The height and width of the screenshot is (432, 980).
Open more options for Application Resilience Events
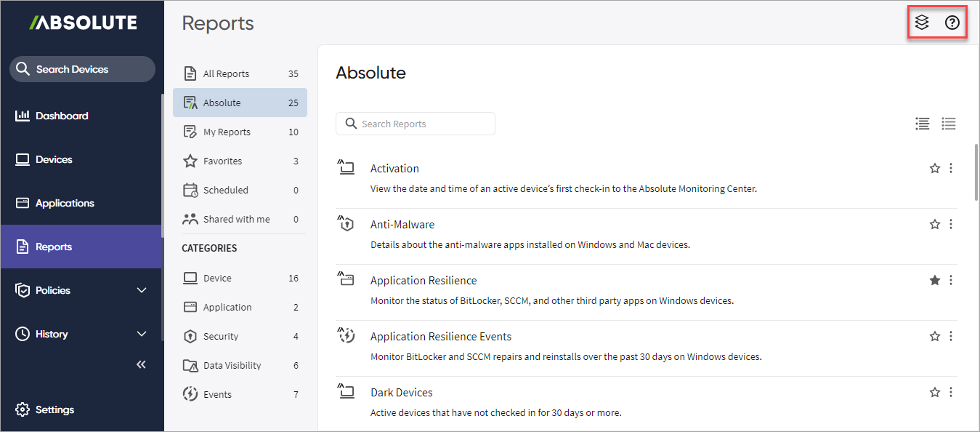951,336
